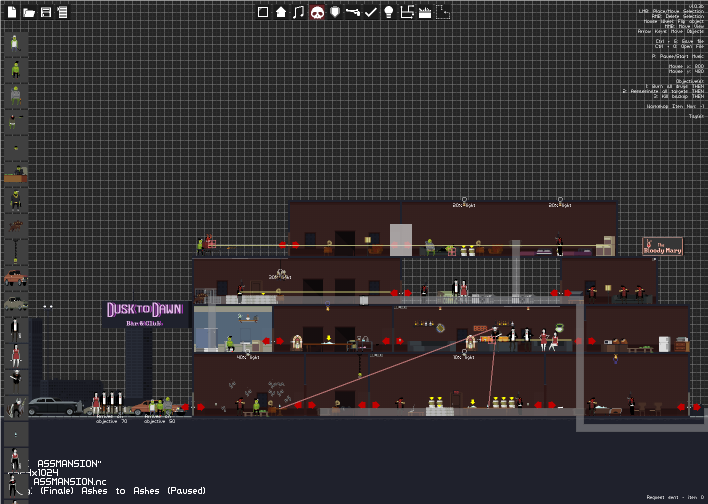Open the music note category
The height and width of the screenshot is (504, 708).
pos(298,12)
